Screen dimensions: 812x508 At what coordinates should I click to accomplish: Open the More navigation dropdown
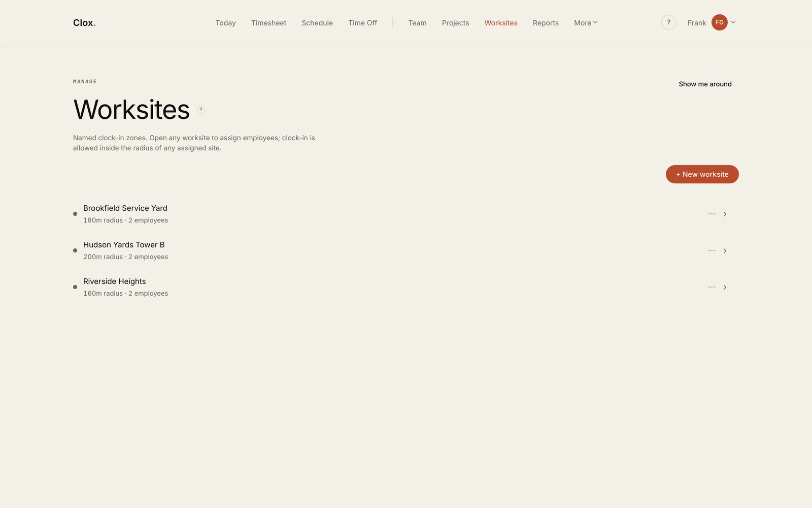586,23
